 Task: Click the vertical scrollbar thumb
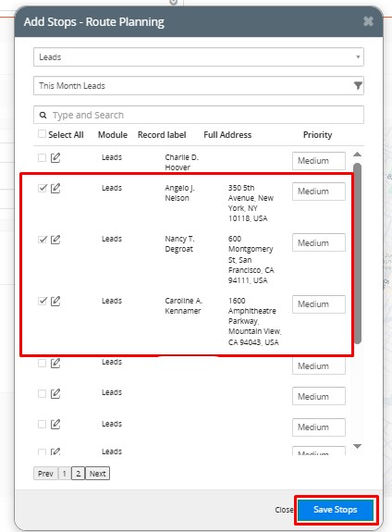pos(357,254)
